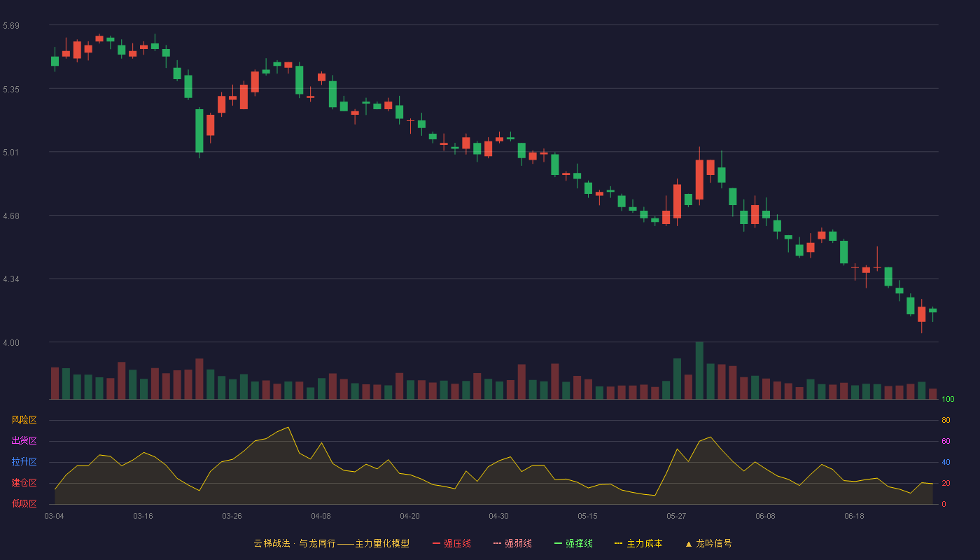Click the 4.00 price axis label
This screenshot has width=980, height=560.
click(11, 342)
